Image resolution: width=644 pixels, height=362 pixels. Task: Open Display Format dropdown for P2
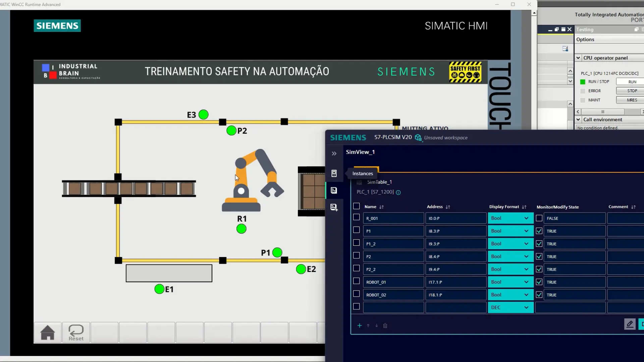point(526,257)
